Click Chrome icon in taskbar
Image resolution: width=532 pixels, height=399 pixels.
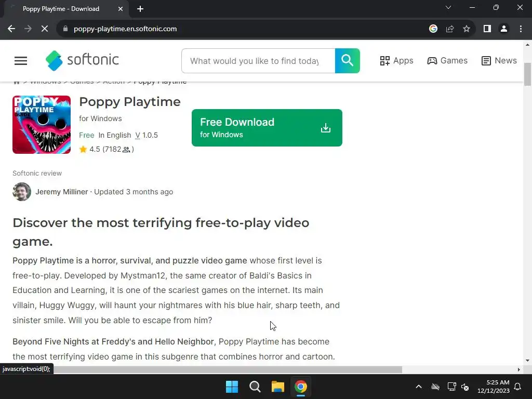click(301, 387)
